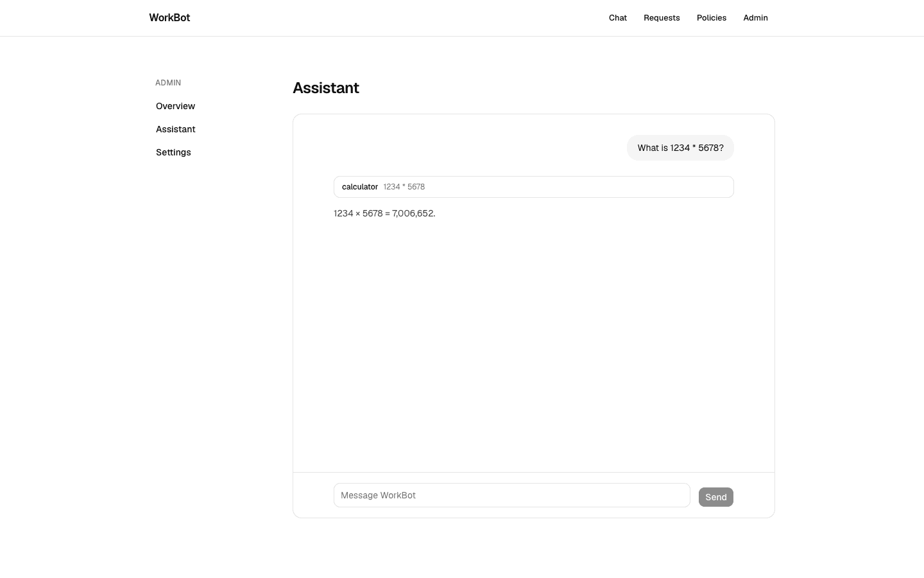Go to Requests in top navigation

click(x=662, y=18)
